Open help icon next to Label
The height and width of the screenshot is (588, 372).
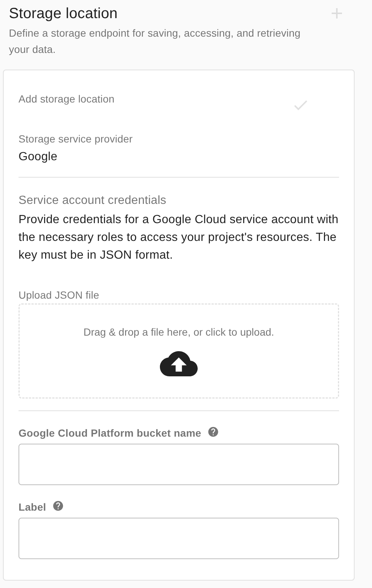[58, 506]
